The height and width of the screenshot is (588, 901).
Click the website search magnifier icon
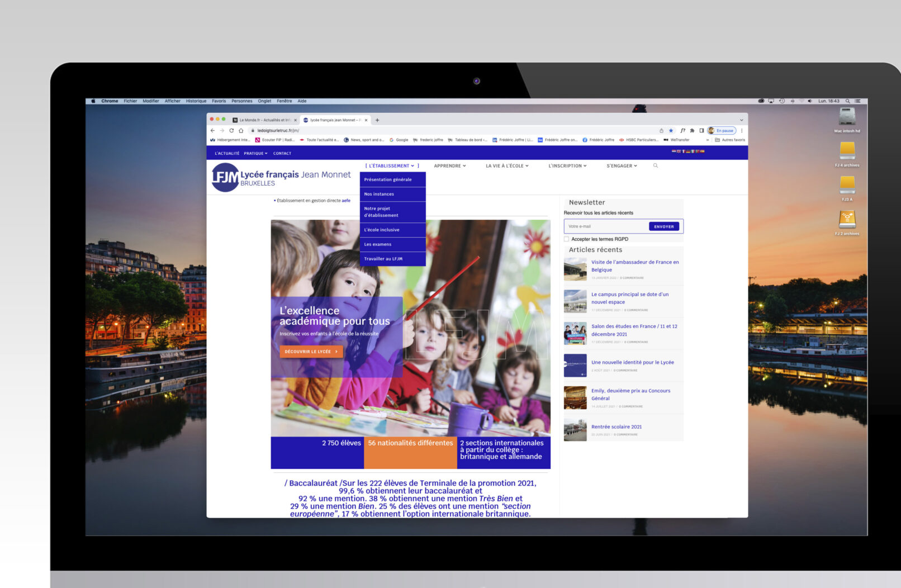point(656,165)
